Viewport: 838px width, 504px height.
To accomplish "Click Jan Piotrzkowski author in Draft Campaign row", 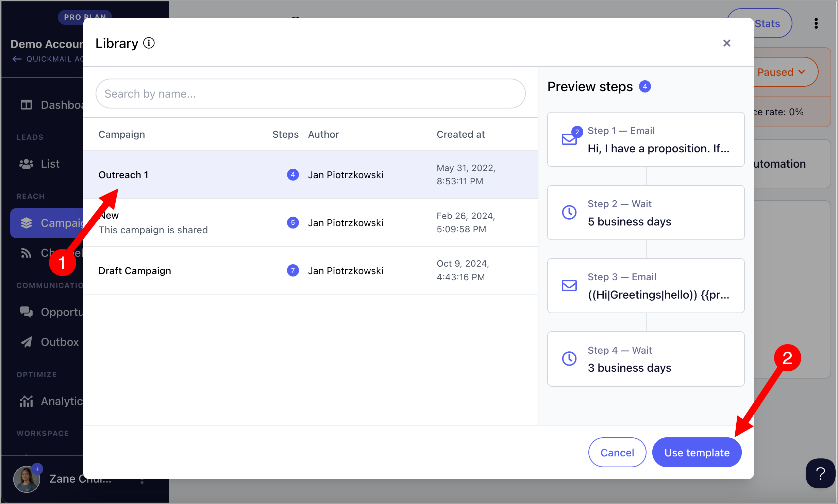I will 346,271.
